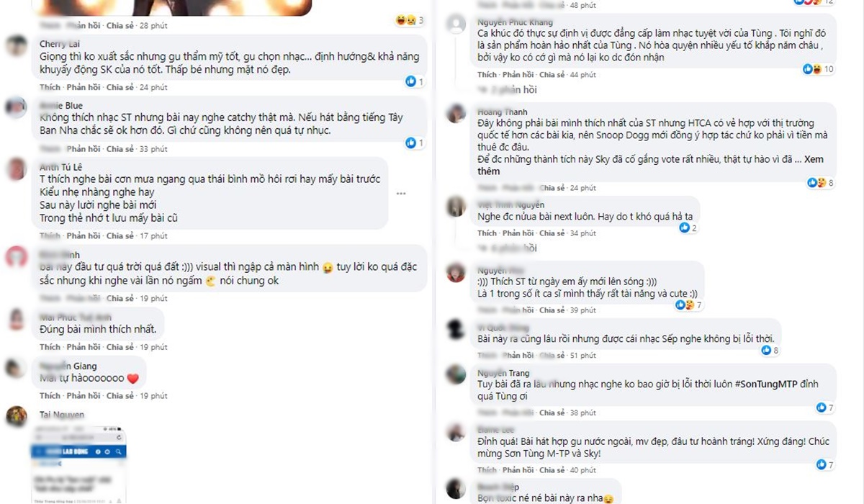Click Thích under Hoàng Thanh's comment
The image size is (864, 504).
coord(487,188)
